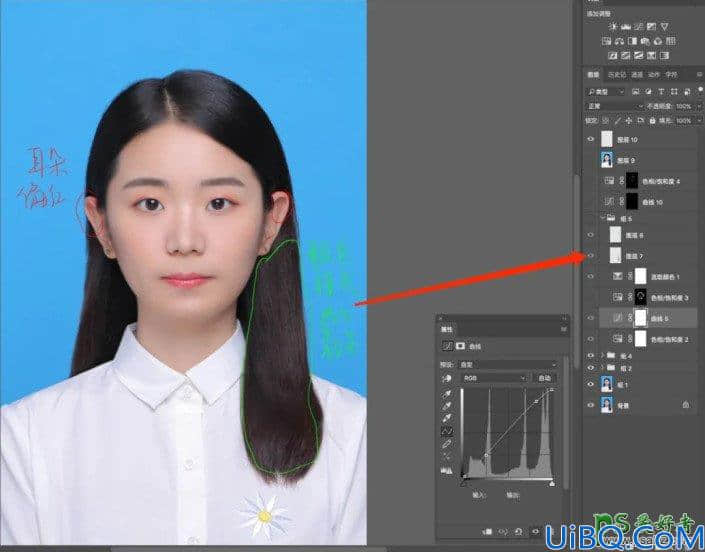This screenshot has width=705, height=552.
Task: Expand the 组 2 layer group
Action: pyautogui.click(x=602, y=368)
